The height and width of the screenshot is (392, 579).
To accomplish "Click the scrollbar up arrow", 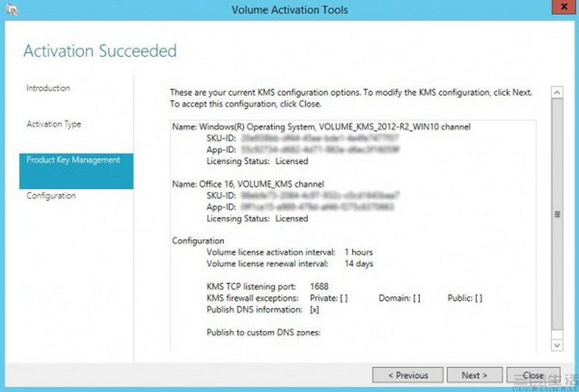I will [557, 93].
